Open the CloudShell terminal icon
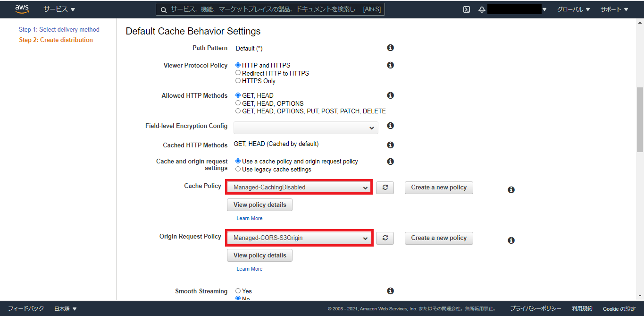644x316 pixels. [x=467, y=9]
